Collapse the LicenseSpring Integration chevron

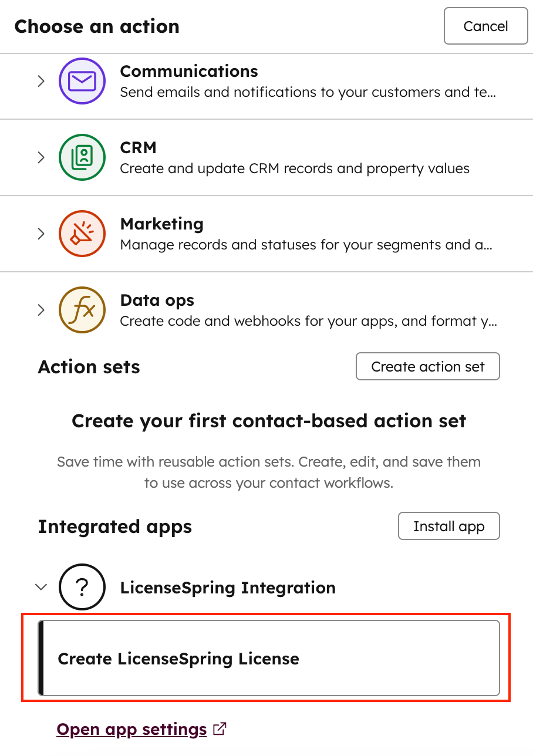(41, 587)
